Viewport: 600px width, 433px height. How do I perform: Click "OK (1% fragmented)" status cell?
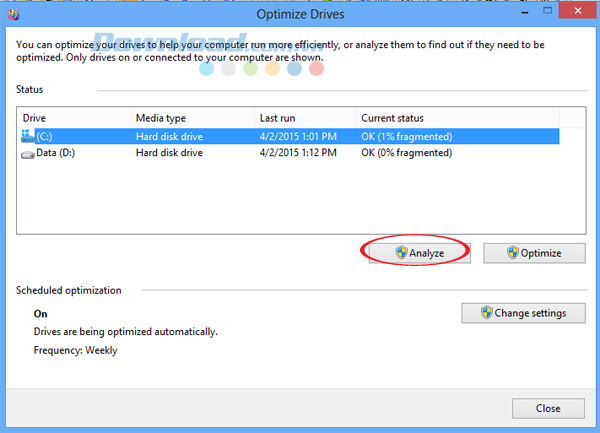[406, 137]
